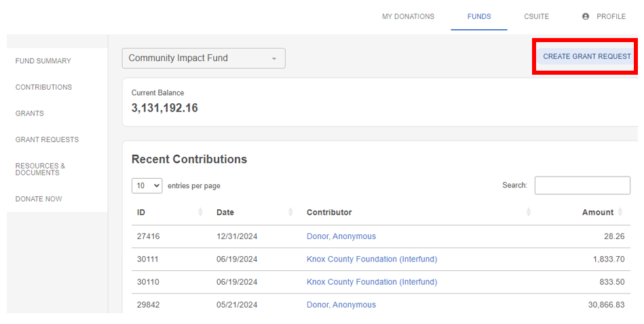Select Donate Now in the sidebar
Screen dimensions: 644x324
click(x=39, y=199)
